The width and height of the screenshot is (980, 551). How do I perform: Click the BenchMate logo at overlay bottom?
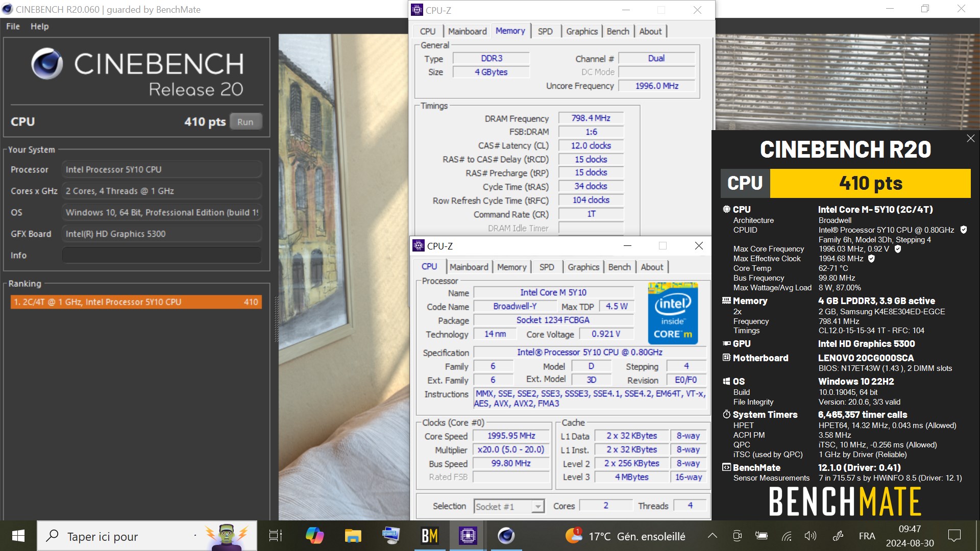coord(845,502)
